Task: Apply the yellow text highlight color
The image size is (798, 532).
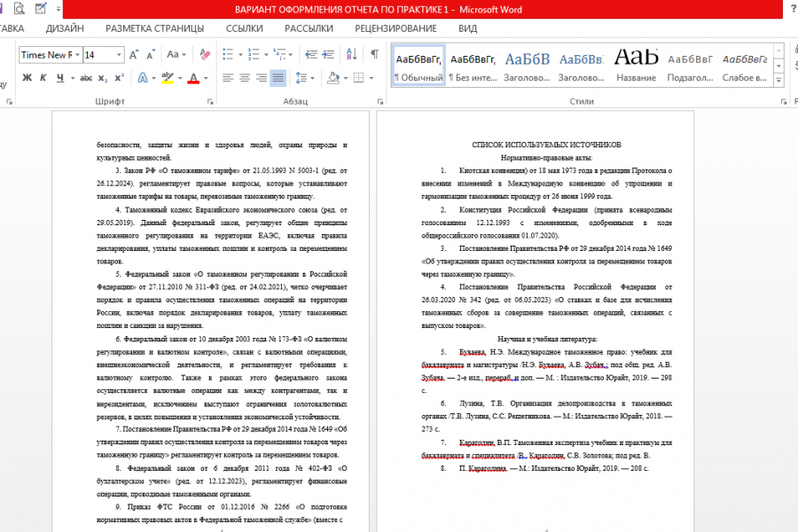Action: coord(168,78)
